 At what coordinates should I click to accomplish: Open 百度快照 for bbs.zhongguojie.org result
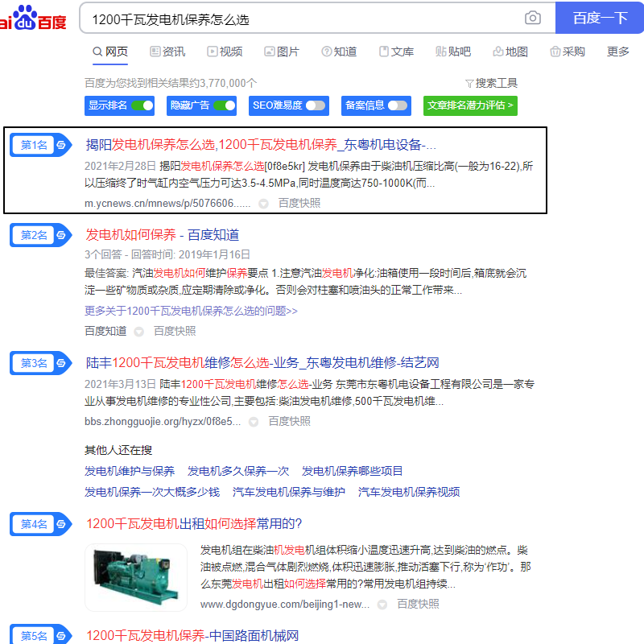pyautogui.click(x=290, y=421)
